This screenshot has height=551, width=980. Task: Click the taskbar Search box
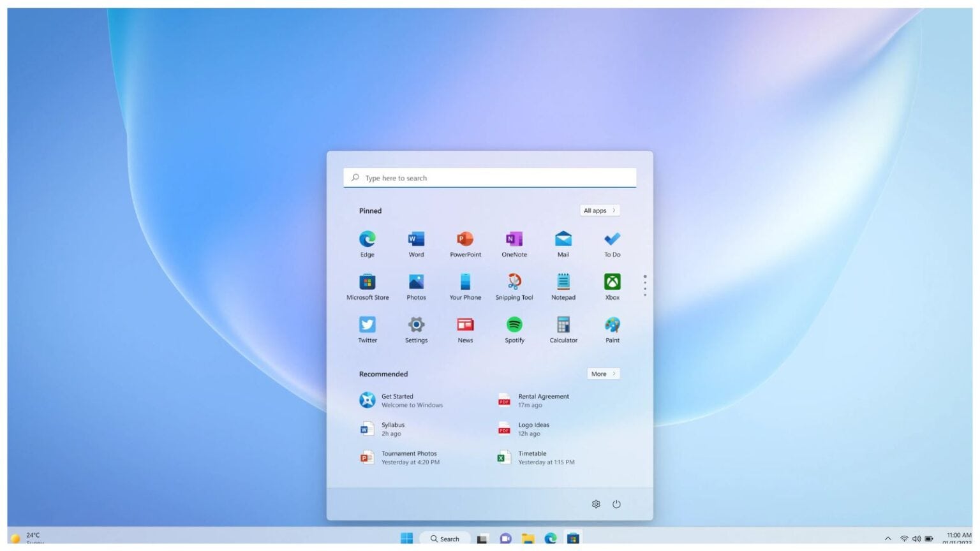coord(445,539)
